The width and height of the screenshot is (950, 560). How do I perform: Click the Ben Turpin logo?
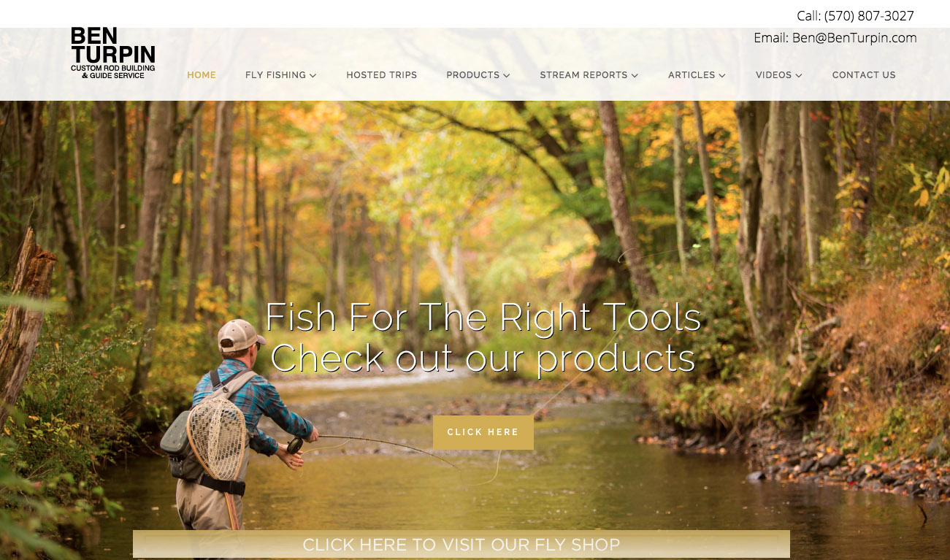point(113,53)
